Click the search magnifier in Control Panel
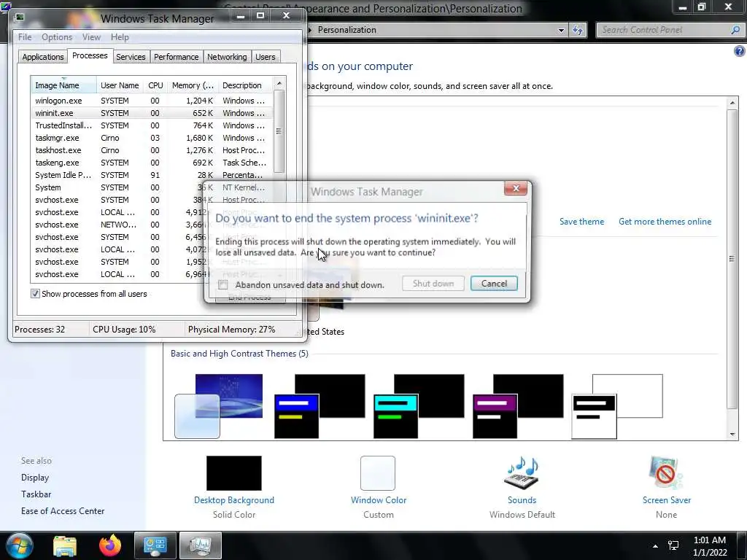The image size is (747, 560). [735, 30]
